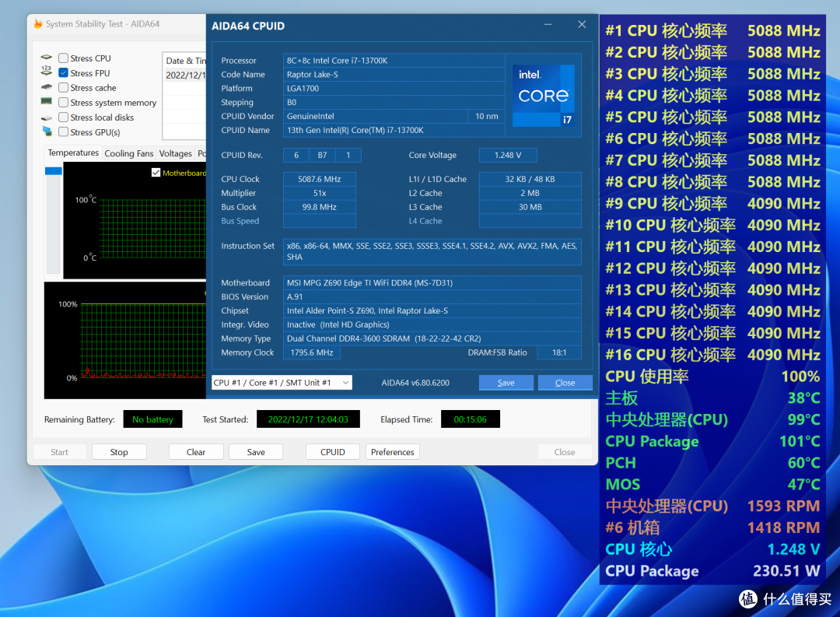This screenshot has height=617, width=840.
Task: Open the CPU #1 / Core #1 selector dropdown
Action: (282, 382)
